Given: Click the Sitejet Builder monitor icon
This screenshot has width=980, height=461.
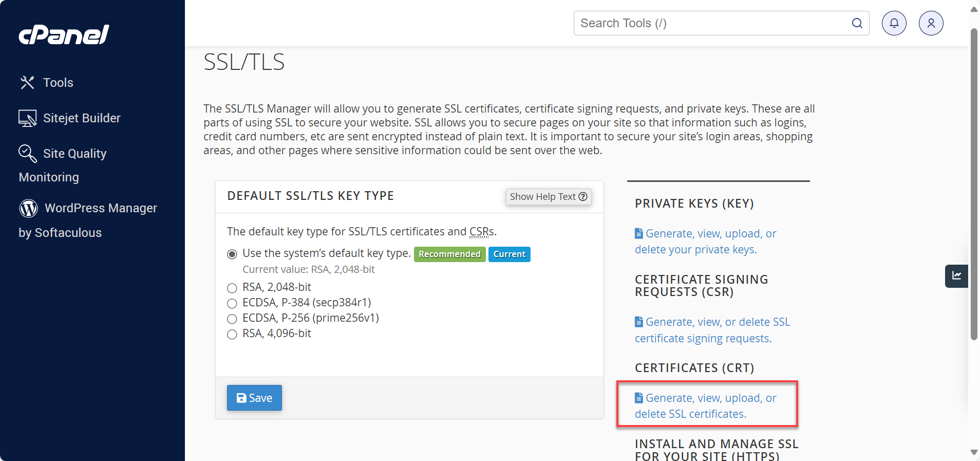Looking at the screenshot, I should click(x=28, y=118).
